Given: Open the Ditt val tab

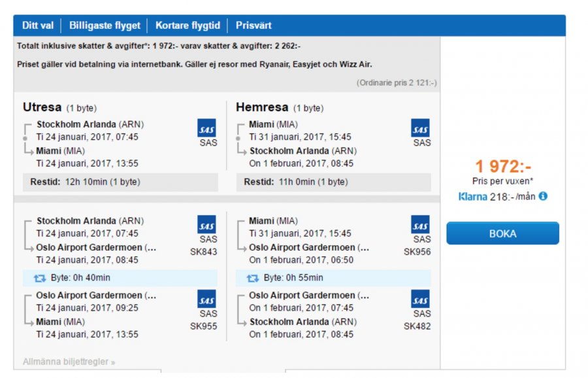Looking at the screenshot, I should (38, 26).
